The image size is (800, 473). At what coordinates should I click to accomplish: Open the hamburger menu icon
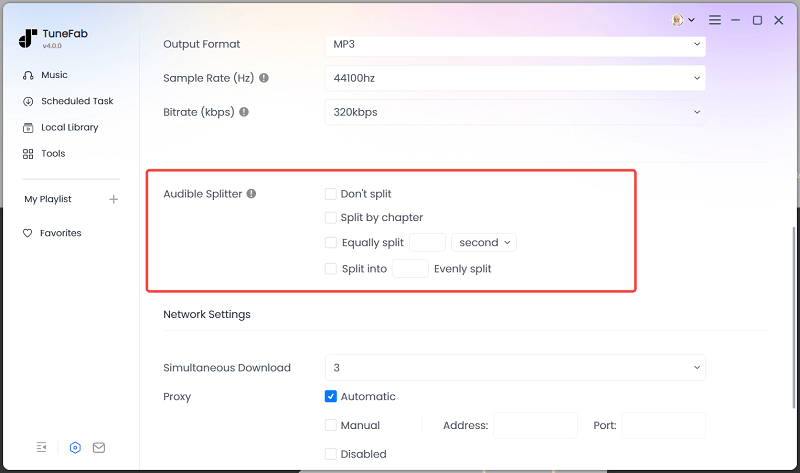(x=715, y=20)
